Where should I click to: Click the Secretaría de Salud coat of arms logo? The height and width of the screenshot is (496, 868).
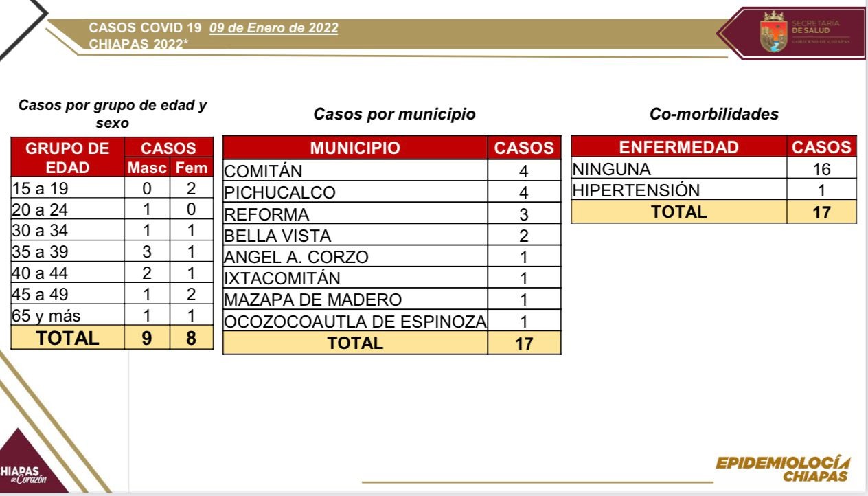pyautogui.click(x=773, y=32)
